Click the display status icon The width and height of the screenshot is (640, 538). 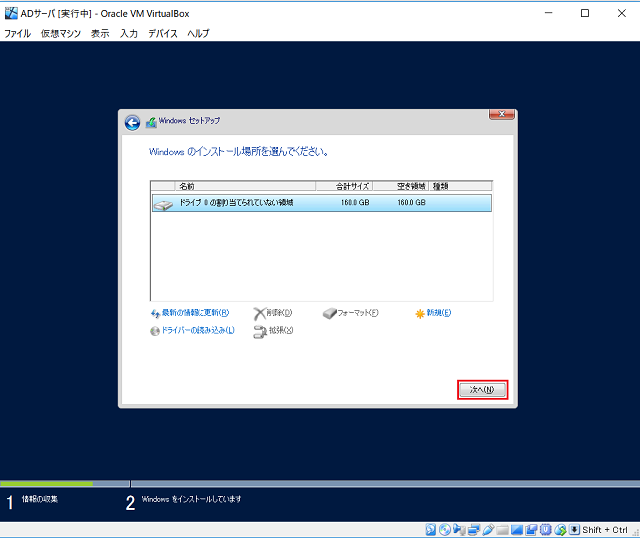click(517, 529)
